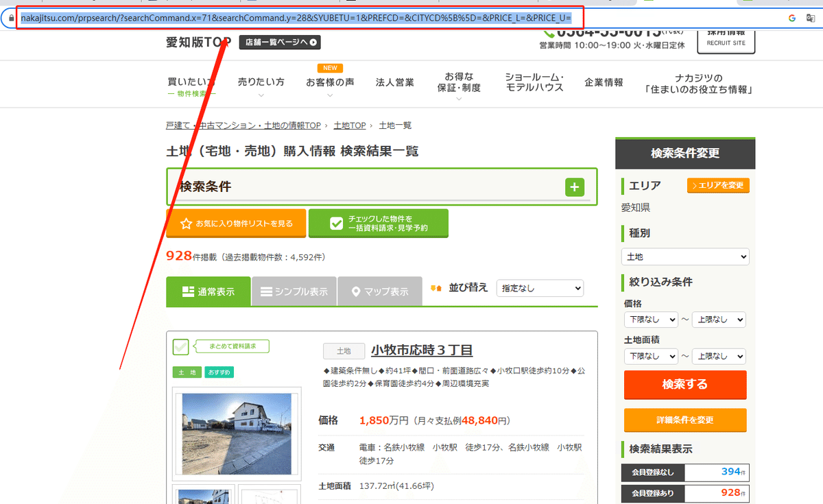
Task: Click the Google icon in address bar
Action: click(x=792, y=18)
